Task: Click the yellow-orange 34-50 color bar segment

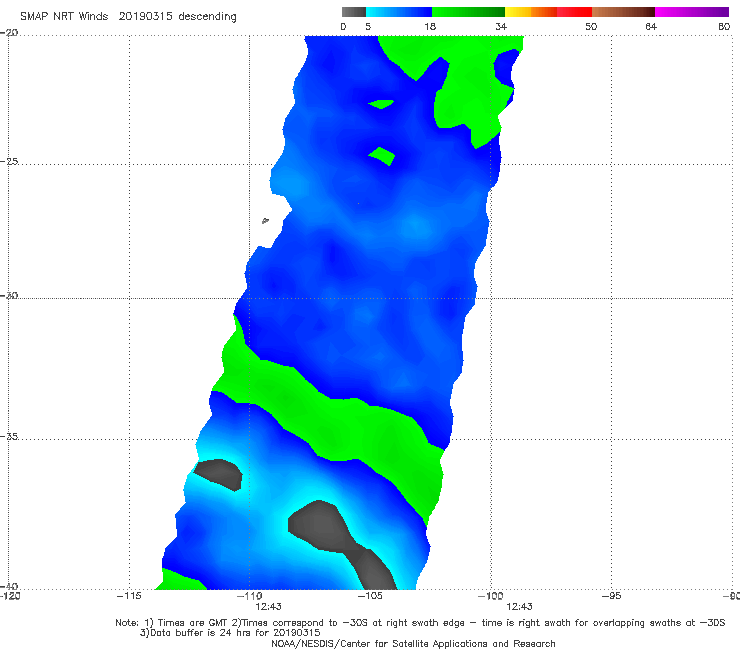Action: (548, 12)
